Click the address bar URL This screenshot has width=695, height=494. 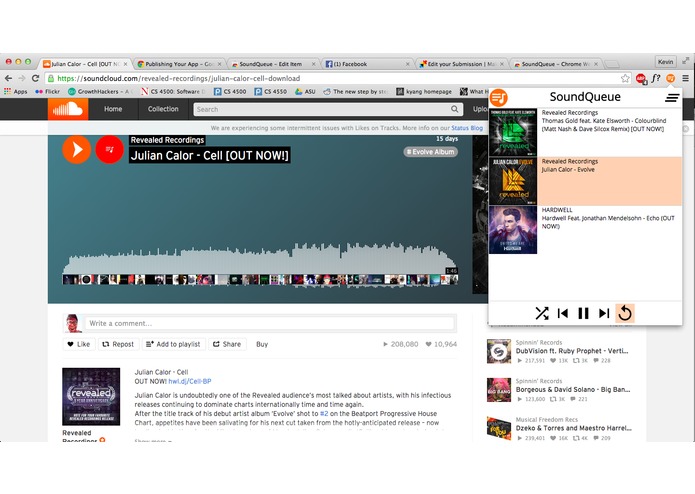click(179, 78)
